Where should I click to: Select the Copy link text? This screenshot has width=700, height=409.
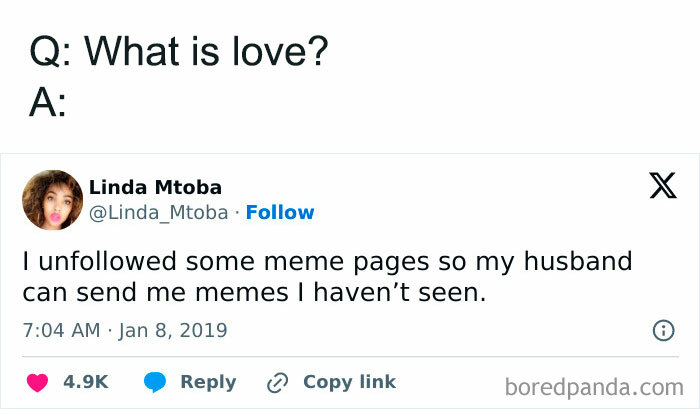pos(349,382)
